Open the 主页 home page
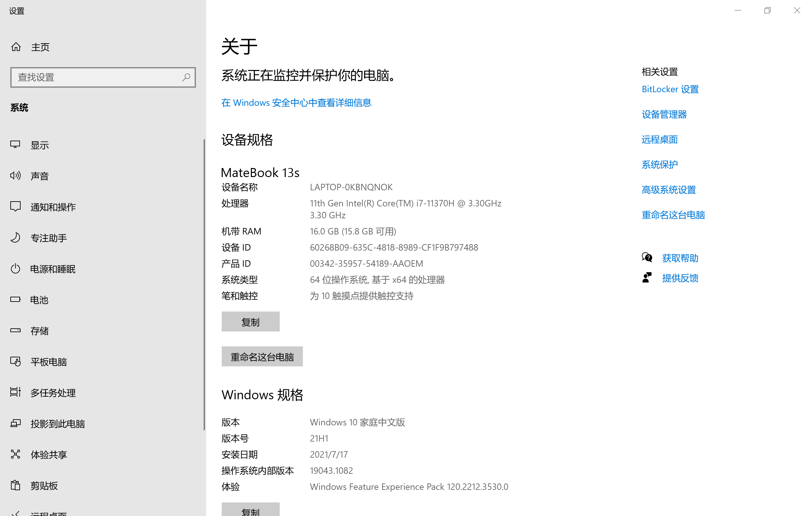Viewport: 812px width, 516px height. pyautogui.click(x=40, y=47)
